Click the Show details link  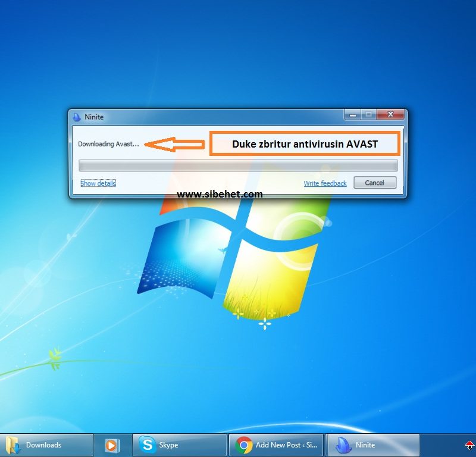(x=98, y=183)
